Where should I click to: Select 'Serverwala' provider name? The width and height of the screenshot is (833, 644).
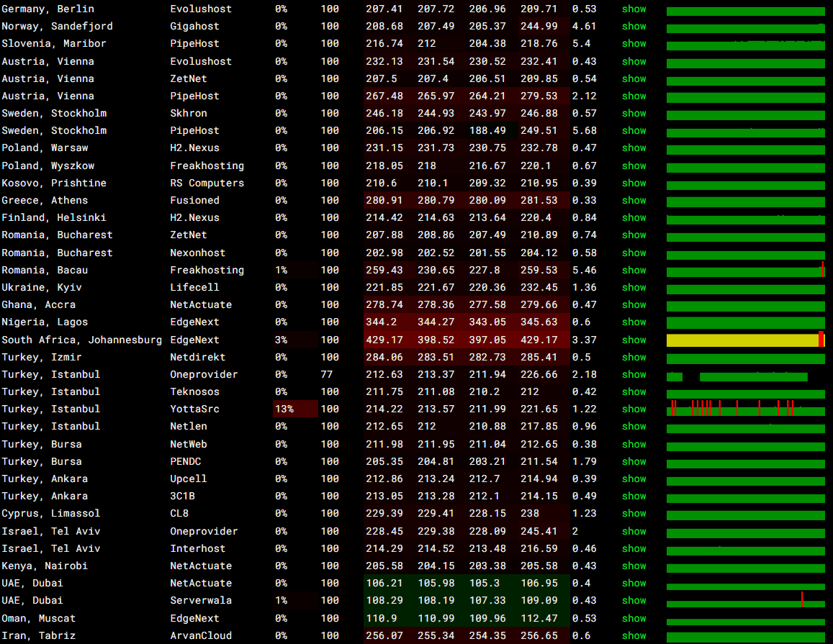[201, 600]
